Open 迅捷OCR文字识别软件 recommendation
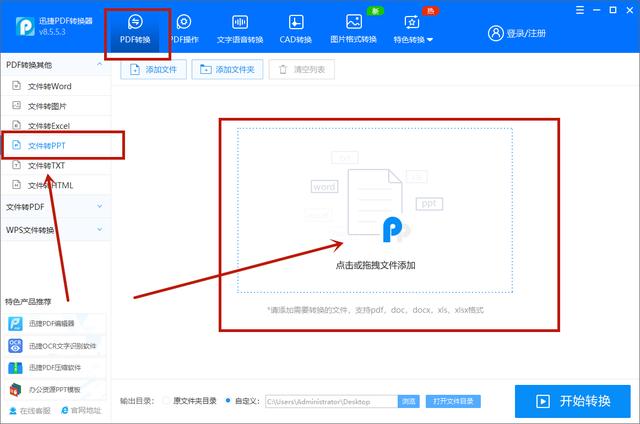The height and width of the screenshot is (424, 640). tap(56, 346)
